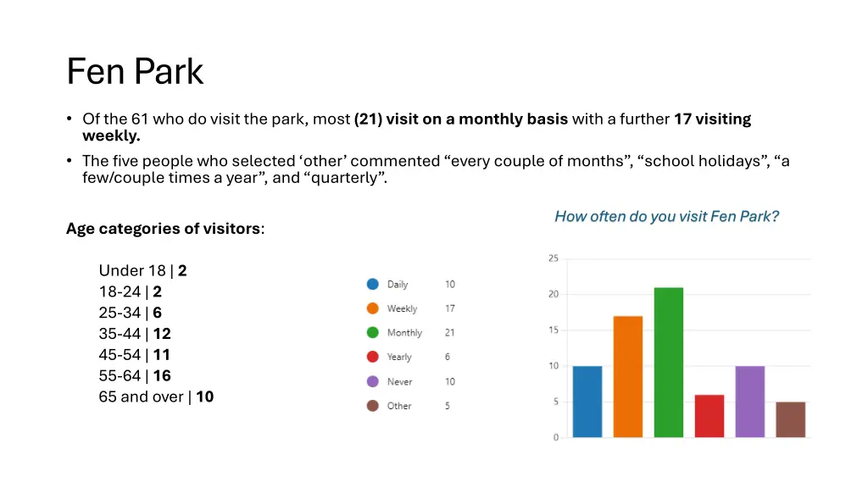This screenshot has height=488, width=868.
Task: Click the blue Daily legend dot
Action: pos(373,284)
